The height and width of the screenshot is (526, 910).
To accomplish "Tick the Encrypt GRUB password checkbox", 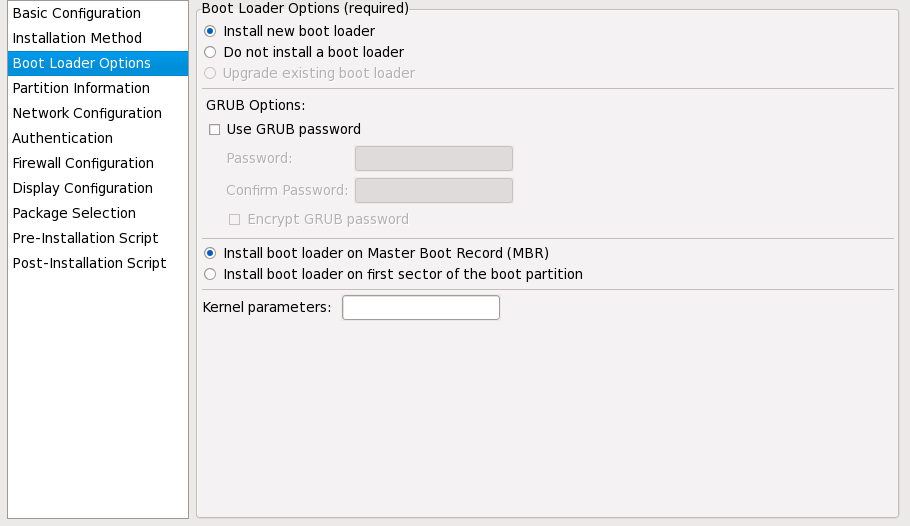I will point(235,219).
